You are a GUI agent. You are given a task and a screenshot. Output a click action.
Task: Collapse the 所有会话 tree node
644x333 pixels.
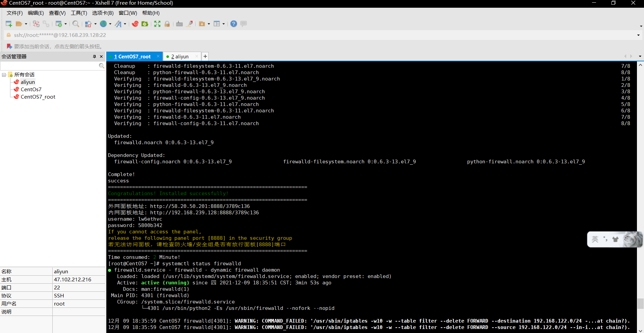tap(3, 74)
